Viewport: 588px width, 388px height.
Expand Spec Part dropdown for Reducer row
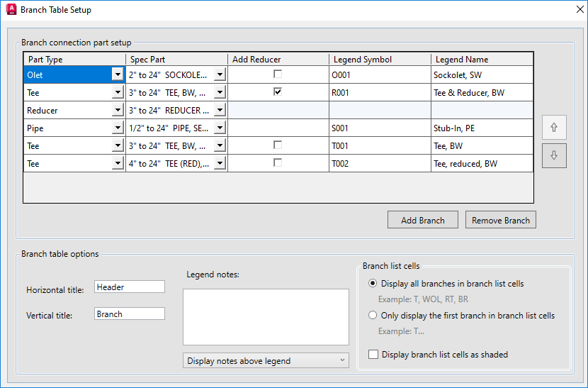[x=220, y=110]
